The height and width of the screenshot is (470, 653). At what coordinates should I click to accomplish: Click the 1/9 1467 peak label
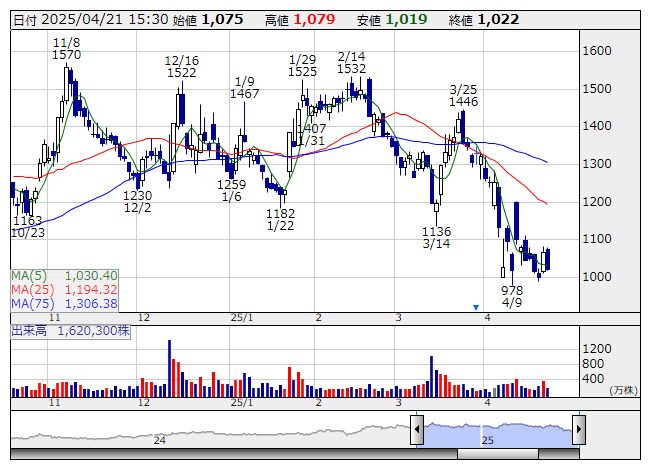pyautogui.click(x=244, y=87)
